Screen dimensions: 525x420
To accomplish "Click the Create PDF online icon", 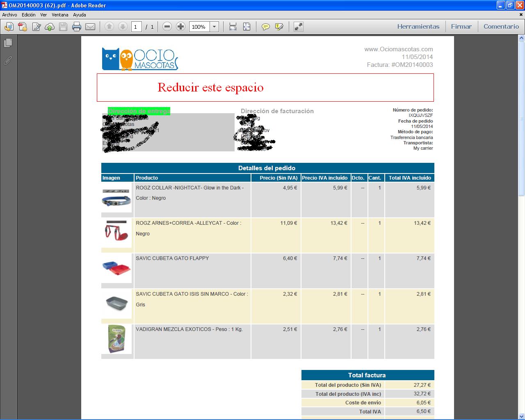I will 23,27.
